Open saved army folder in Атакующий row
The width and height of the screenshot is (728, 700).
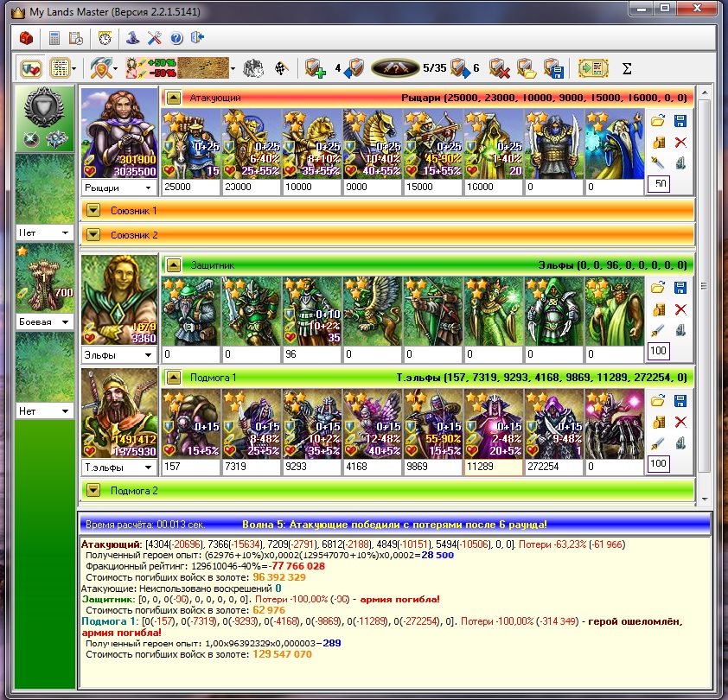(x=657, y=121)
